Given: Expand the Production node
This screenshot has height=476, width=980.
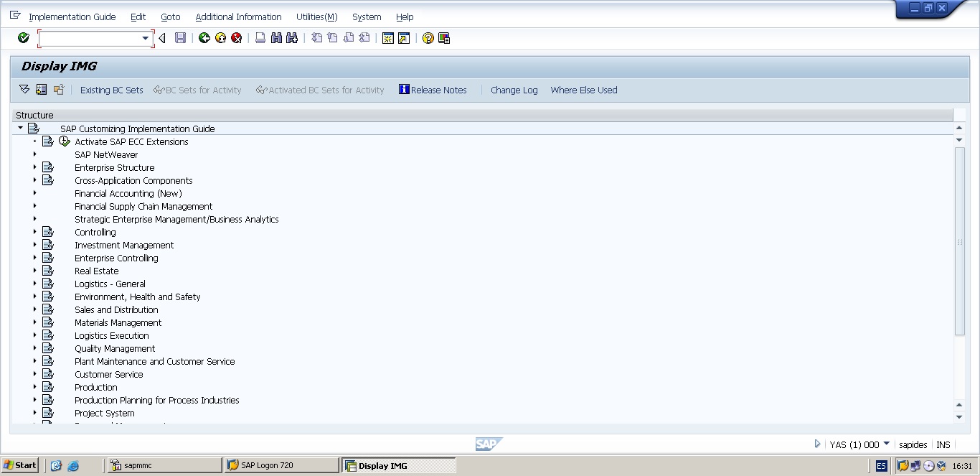Looking at the screenshot, I should (34, 387).
